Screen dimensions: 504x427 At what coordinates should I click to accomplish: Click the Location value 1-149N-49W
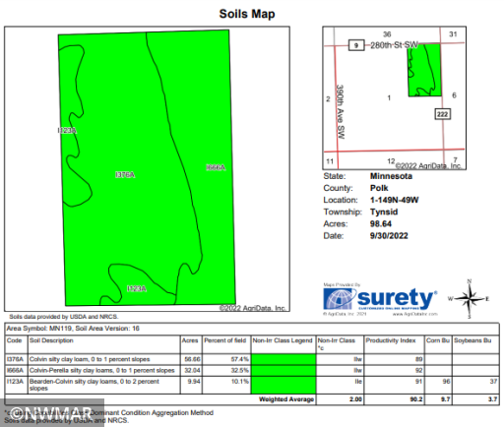coord(395,200)
